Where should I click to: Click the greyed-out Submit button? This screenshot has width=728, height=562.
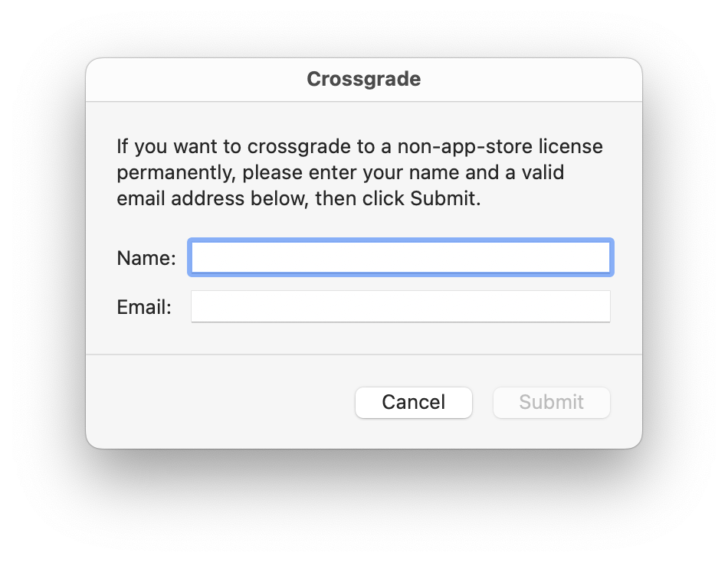coord(551,402)
